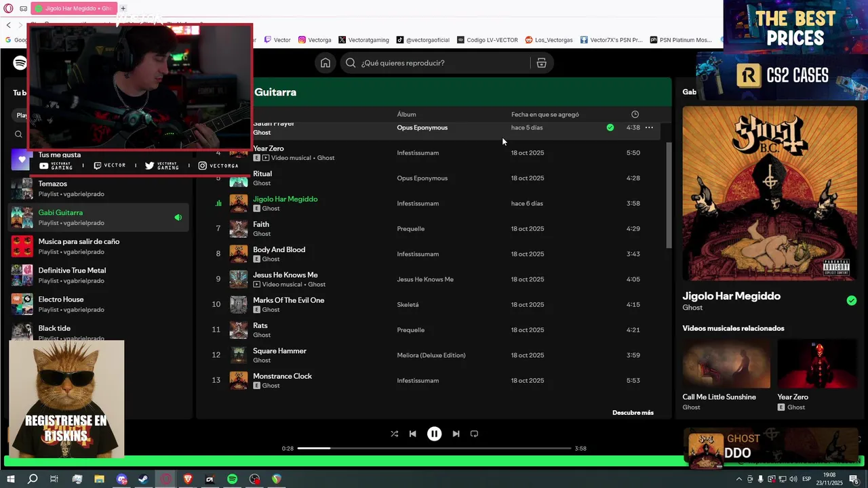Pause the current song
This screenshot has width=868, height=488.
coord(435,434)
